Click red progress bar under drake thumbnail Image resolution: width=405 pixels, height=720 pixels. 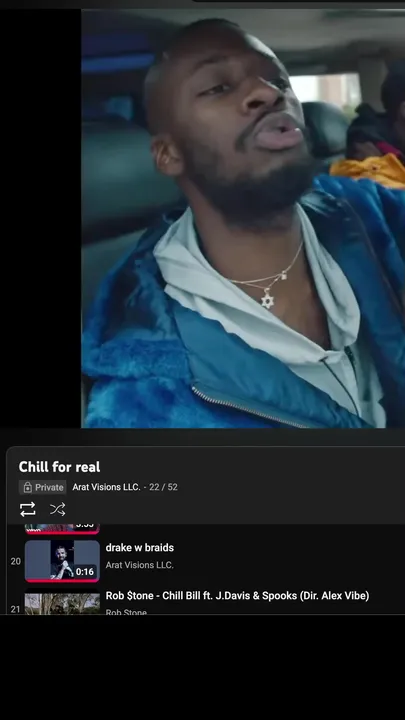tap(62, 580)
